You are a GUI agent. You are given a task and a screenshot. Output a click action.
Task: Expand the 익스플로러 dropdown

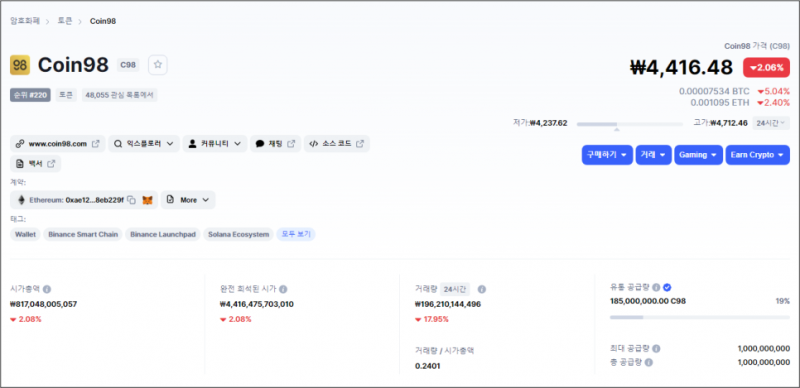point(145,144)
